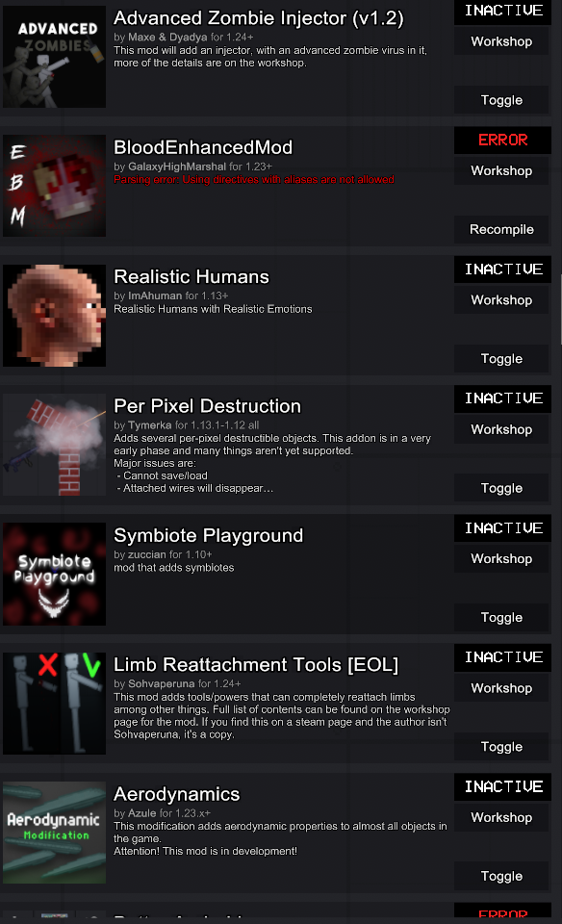This screenshot has width=562, height=924.
Task: Open the Symbiote Playground thumbnail image
Action: [54, 574]
